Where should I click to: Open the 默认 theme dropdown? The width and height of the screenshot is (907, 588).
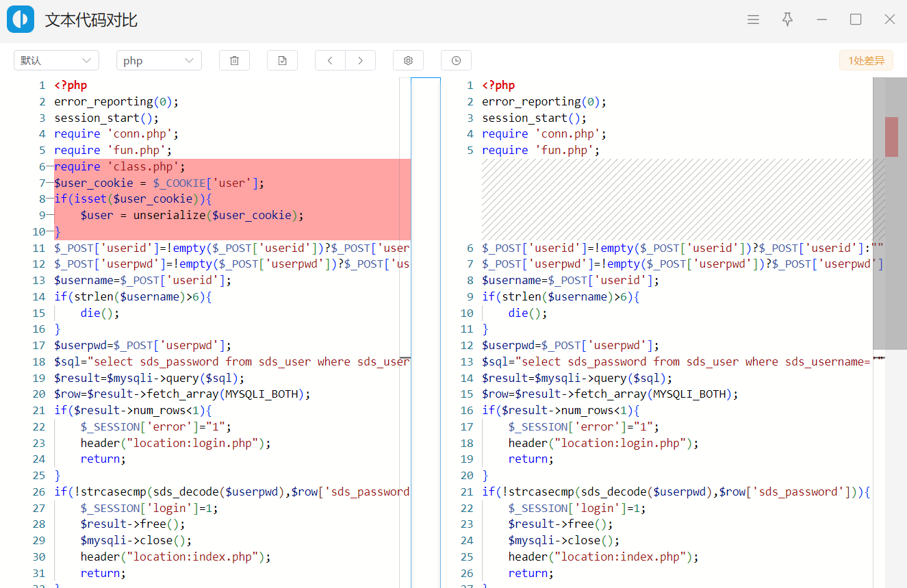click(56, 60)
